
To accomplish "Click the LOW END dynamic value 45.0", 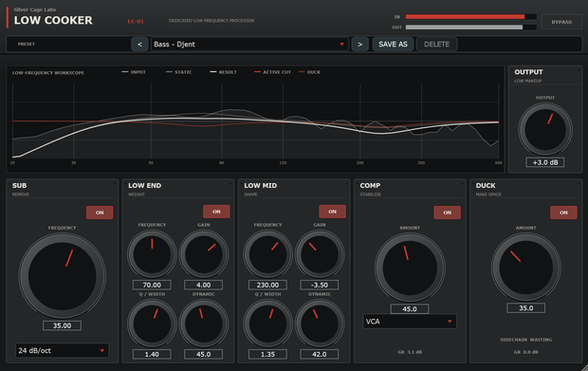I will 204,354.
